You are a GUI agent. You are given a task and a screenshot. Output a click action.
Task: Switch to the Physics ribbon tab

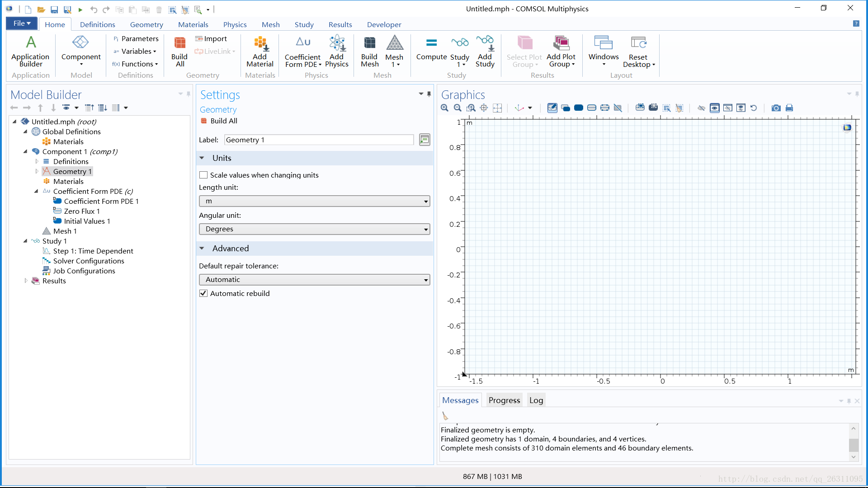tap(235, 24)
